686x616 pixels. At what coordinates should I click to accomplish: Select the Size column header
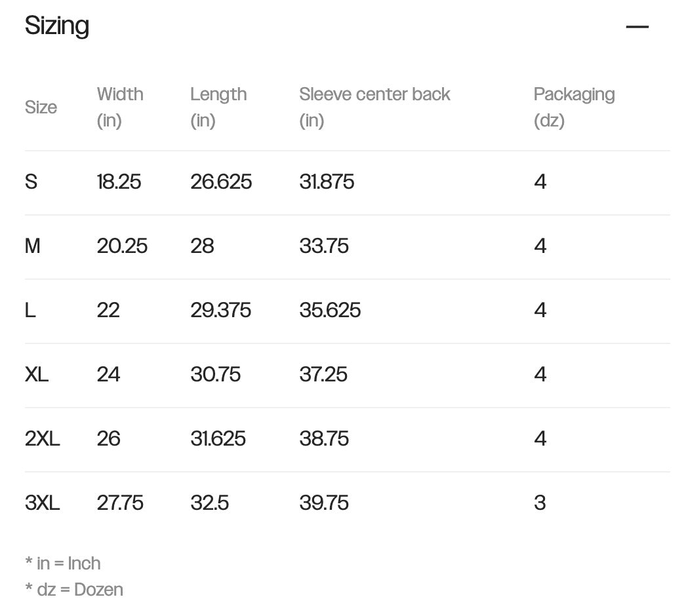(41, 107)
